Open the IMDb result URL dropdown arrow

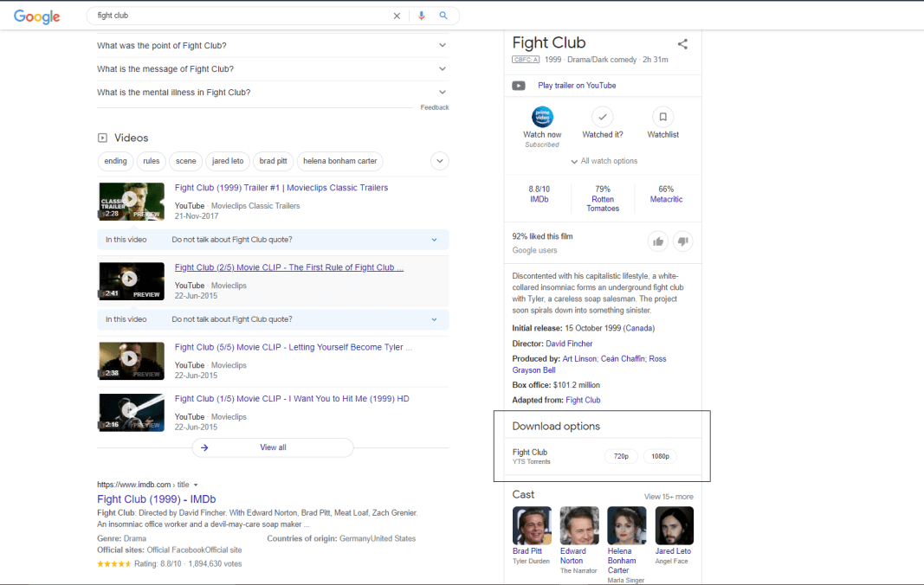196,485
